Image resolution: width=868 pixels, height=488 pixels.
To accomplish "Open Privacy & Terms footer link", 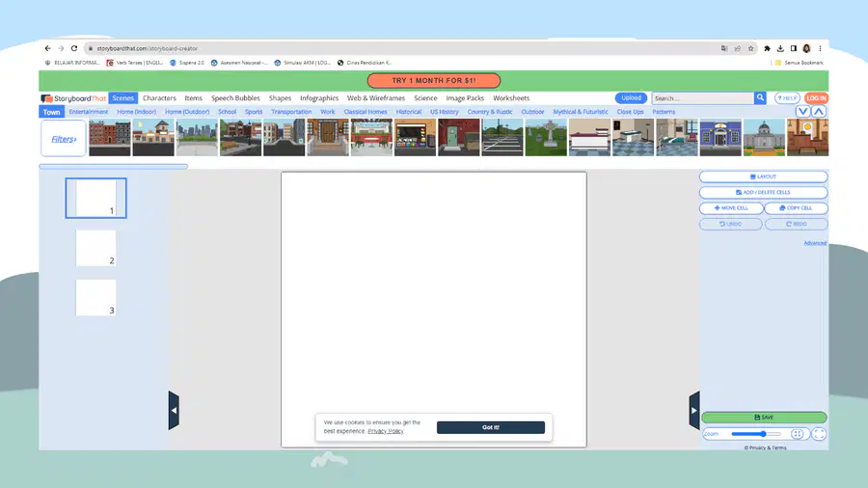I will [x=765, y=447].
